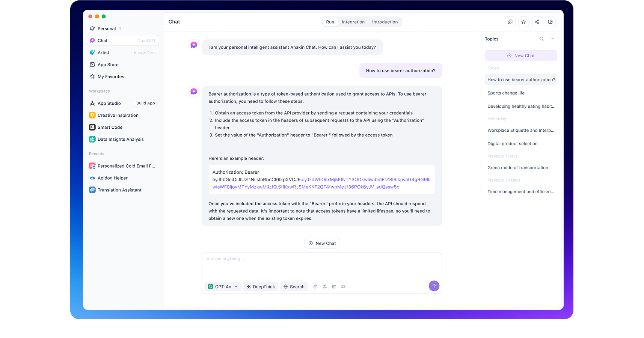The height and width of the screenshot is (338, 644).
Task: Toggle web Search option
Action: tap(294, 287)
